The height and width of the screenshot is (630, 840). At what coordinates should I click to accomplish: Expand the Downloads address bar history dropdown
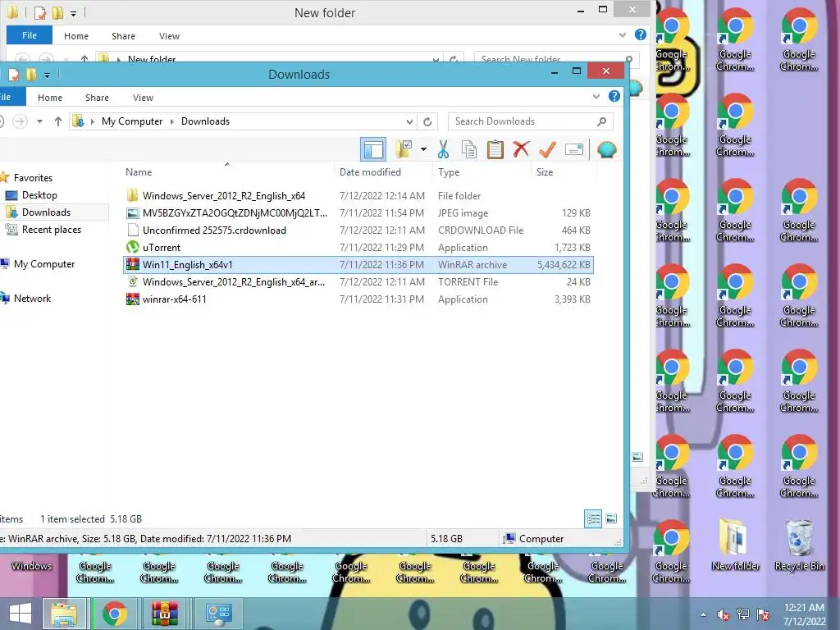pos(409,121)
